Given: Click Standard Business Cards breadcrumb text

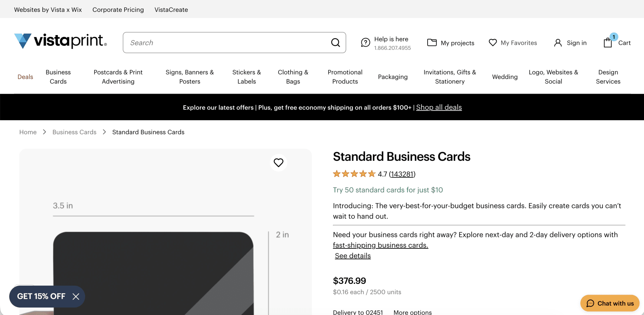Looking at the screenshot, I should click(148, 132).
